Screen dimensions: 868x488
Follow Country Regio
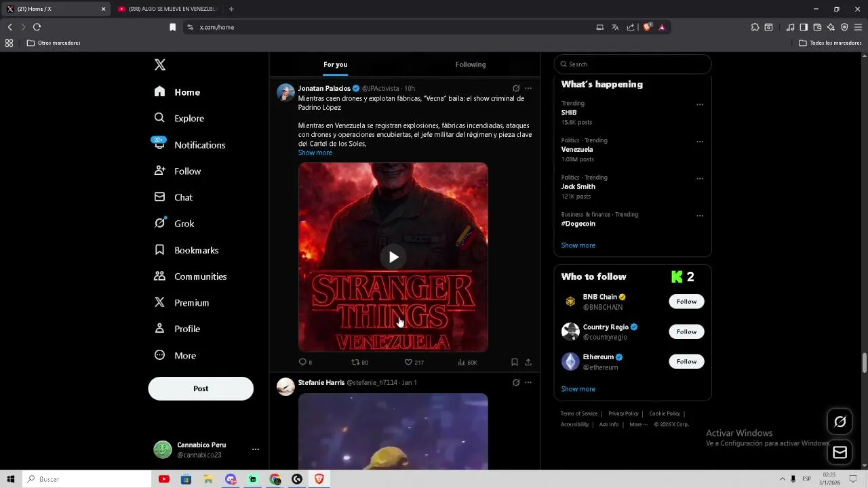click(x=686, y=331)
